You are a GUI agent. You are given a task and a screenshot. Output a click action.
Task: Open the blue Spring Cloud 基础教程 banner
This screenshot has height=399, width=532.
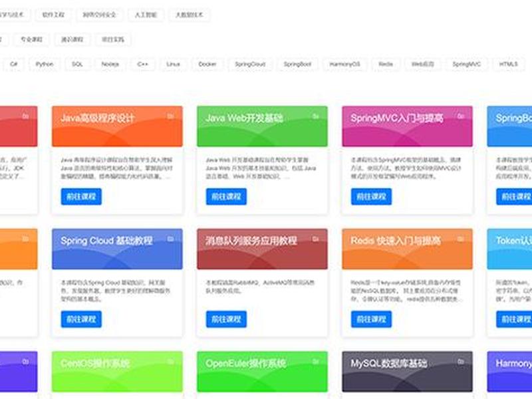pos(117,249)
